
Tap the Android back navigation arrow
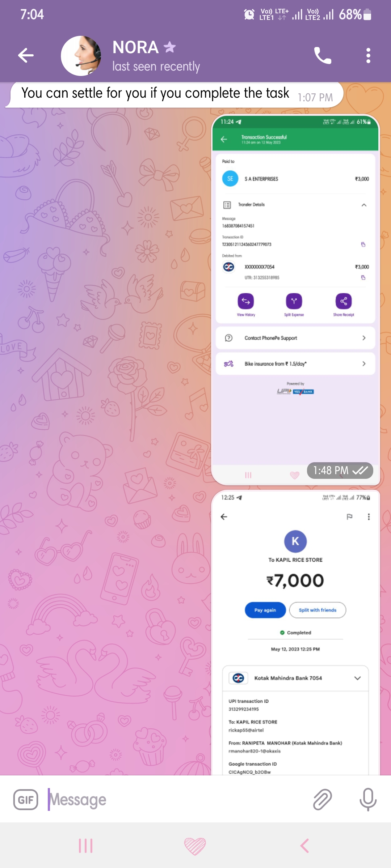[x=305, y=846]
